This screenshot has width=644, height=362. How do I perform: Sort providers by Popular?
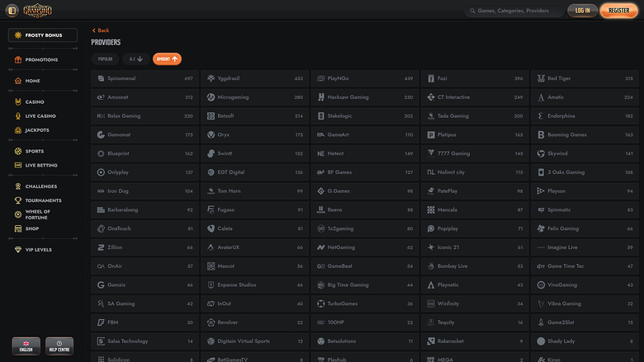click(105, 59)
